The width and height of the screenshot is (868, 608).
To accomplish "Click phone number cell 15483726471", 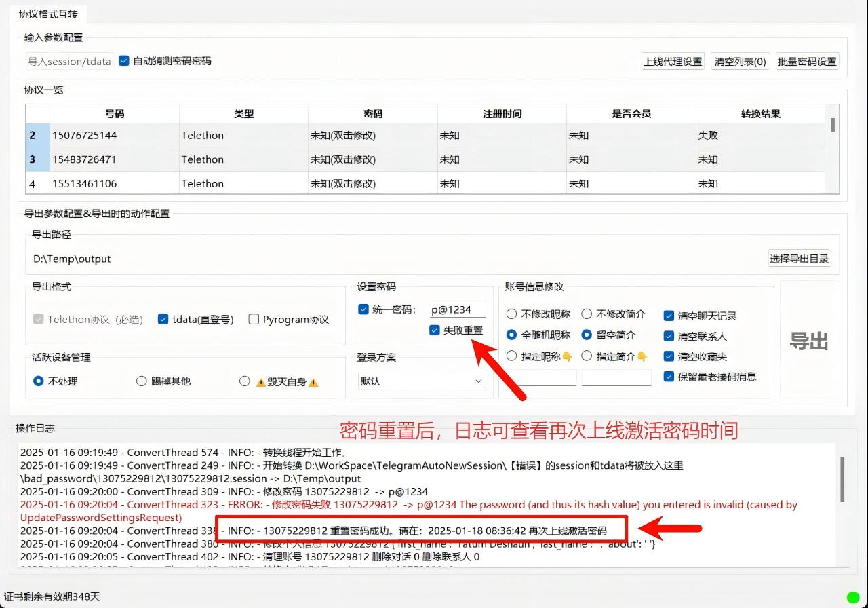I will 115,159.
